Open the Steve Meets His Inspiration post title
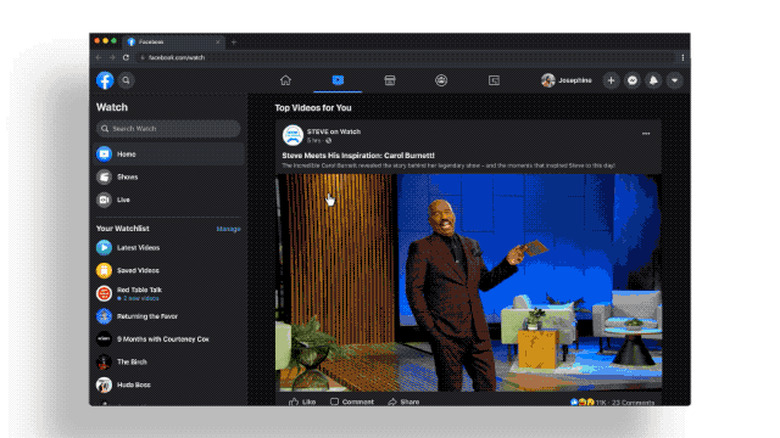 click(358, 155)
